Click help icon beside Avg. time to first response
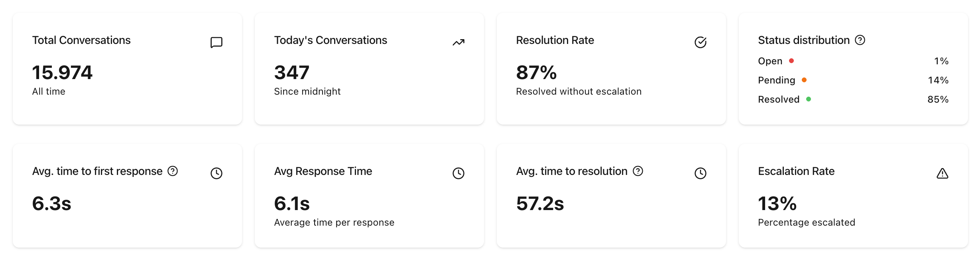The height and width of the screenshot is (258, 980). pyautogui.click(x=173, y=171)
